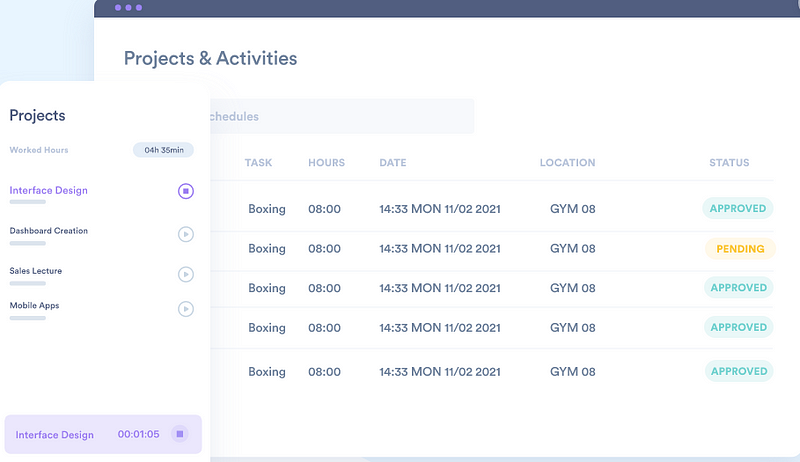Sort by the HOURS column header
The width and height of the screenshot is (800, 462).
tap(326, 163)
